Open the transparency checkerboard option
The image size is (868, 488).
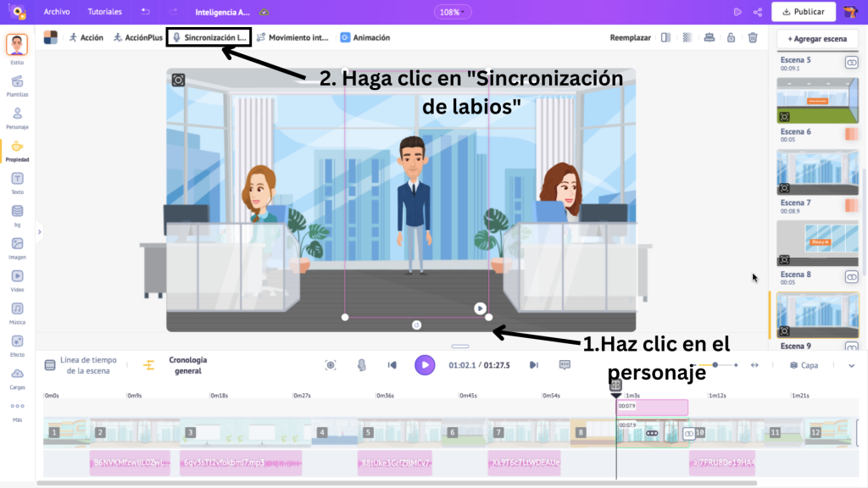[x=687, y=37]
